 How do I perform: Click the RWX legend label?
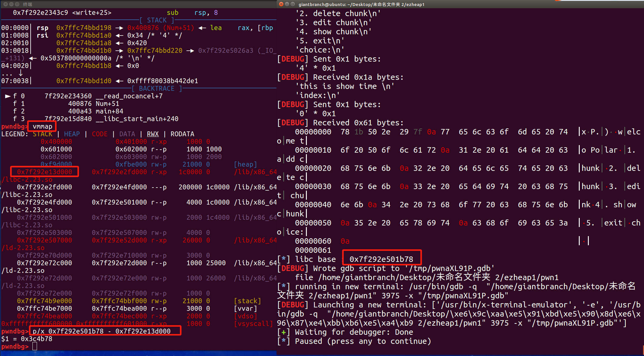point(153,134)
